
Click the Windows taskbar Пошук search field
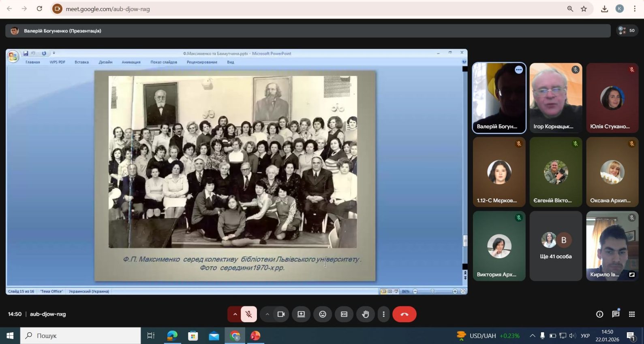coord(81,336)
